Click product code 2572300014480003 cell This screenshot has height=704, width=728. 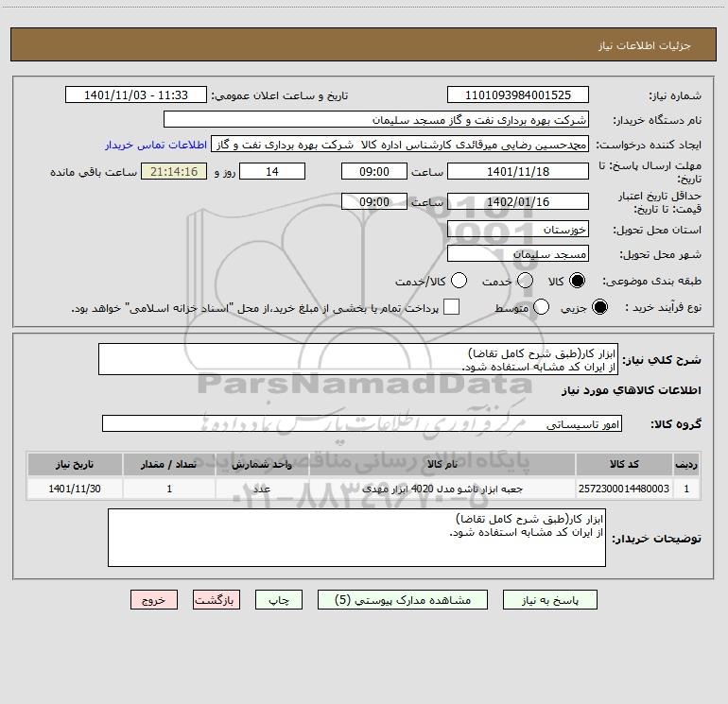click(624, 489)
